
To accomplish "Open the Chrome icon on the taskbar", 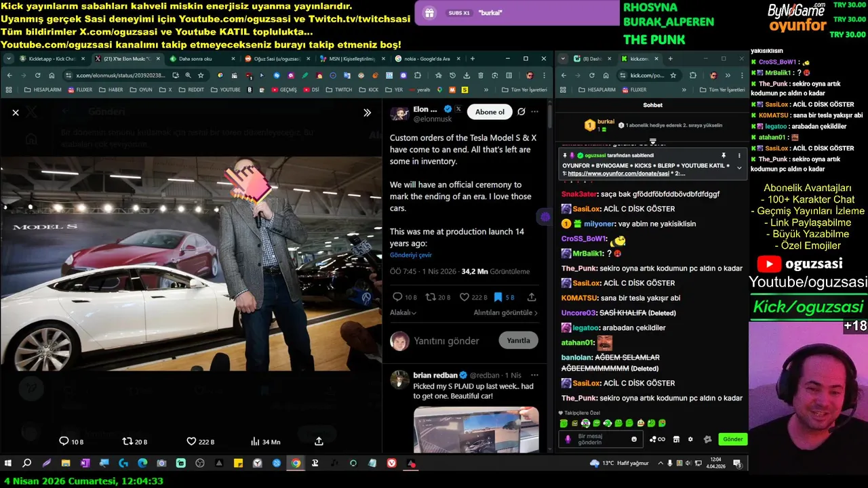I will [x=296, y=463].
